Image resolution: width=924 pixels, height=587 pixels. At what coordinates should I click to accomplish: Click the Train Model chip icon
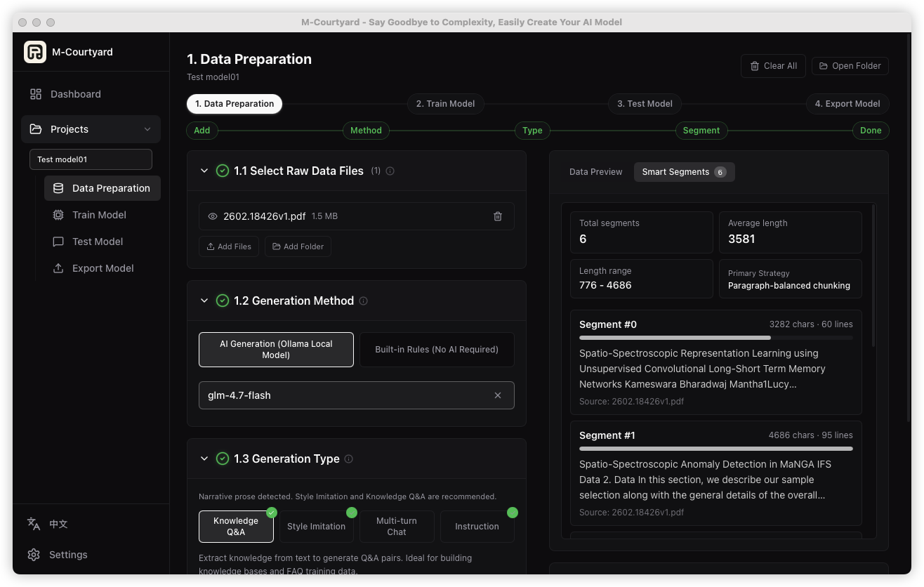click(x=58, y=215)
